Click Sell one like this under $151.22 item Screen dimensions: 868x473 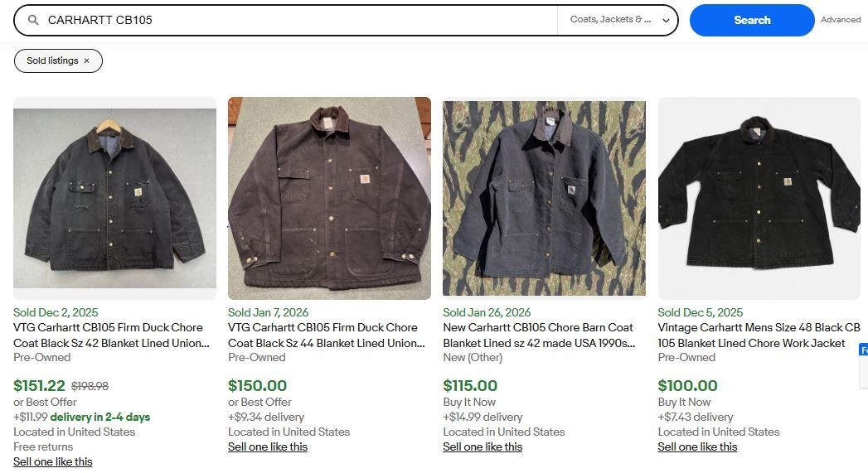pyautogui.click(x=53, y=461)
